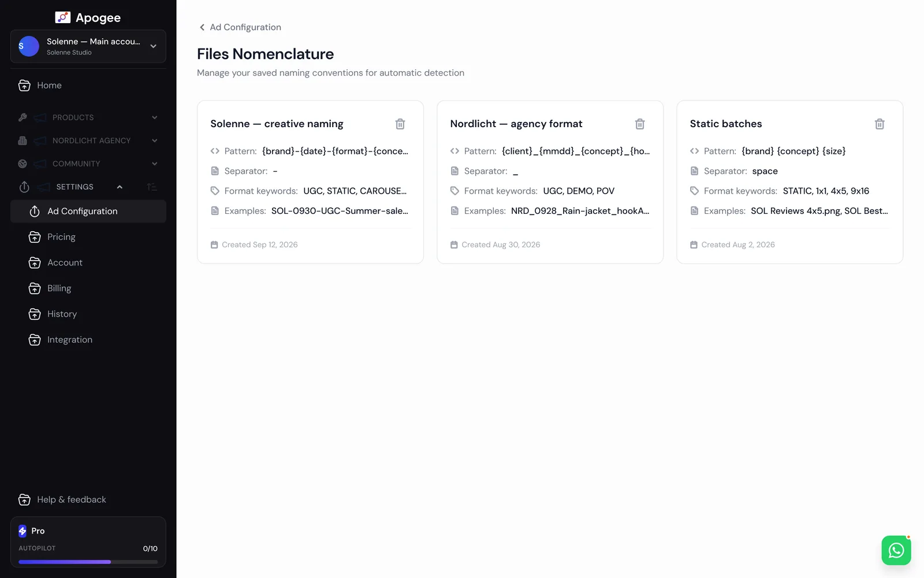Viewport: 924px width, 578px height.
Task: Click the Solenne account avatar
Action: (x=29, y=46)
